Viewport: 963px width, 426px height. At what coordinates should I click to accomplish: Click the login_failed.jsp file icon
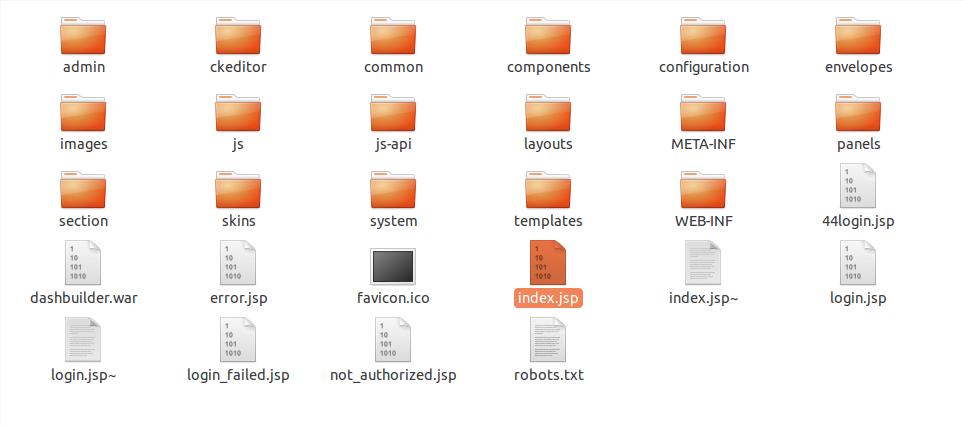(238, 339)
